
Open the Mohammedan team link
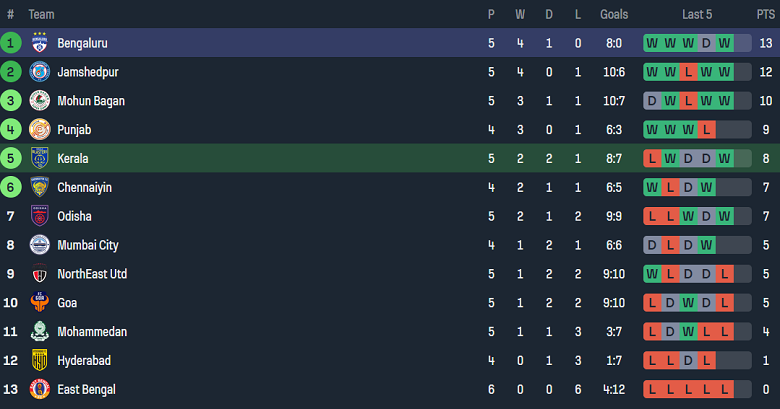92,332
